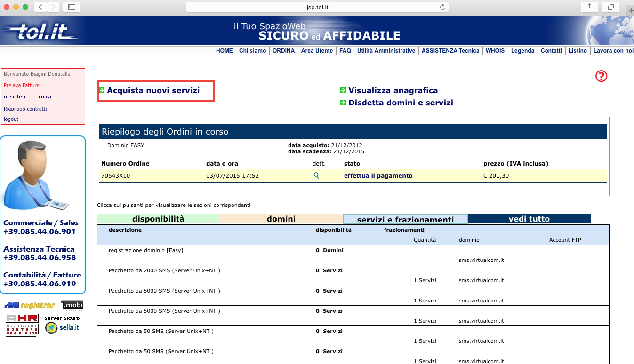The width and height of the screenshot is (634, 364).
Task: Click the Acquista nuovi servizi link
Action: click(153, 90)
